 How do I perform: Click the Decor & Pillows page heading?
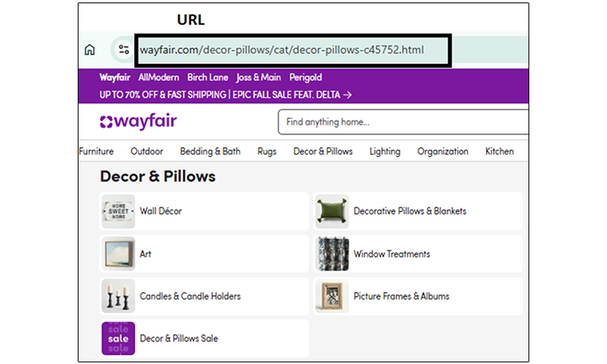point(158,176)
